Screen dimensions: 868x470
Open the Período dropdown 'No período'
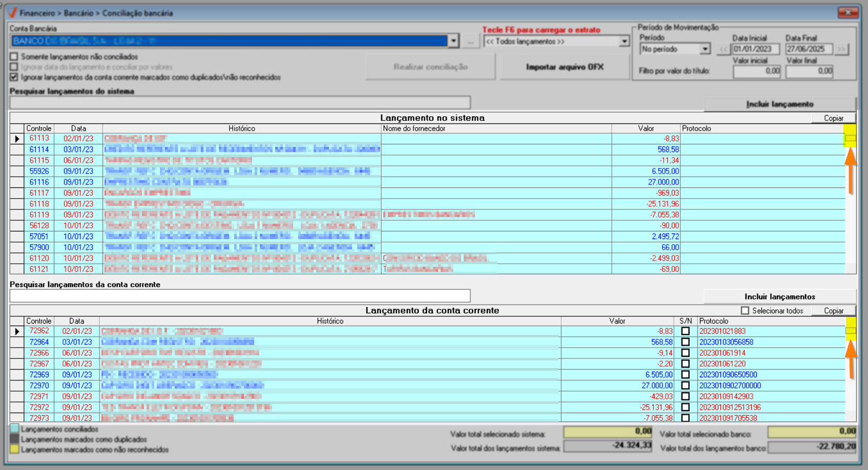coord(705,49)
